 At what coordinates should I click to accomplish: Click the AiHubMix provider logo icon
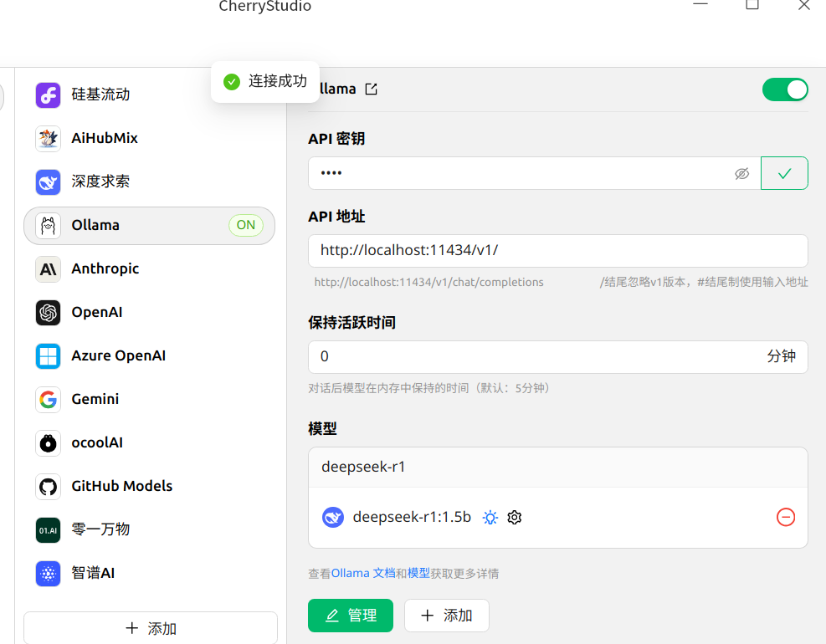tap(48, 139)
